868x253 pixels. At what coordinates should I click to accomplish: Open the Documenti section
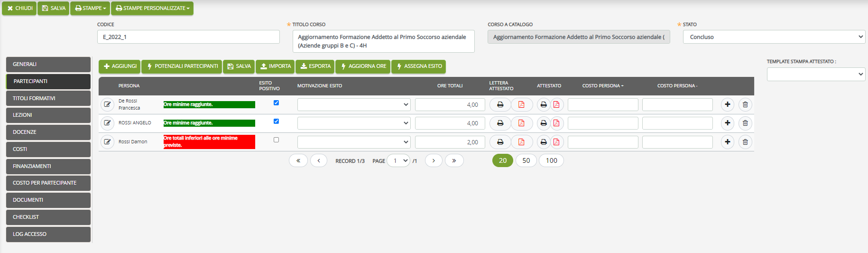coord(48,200)
